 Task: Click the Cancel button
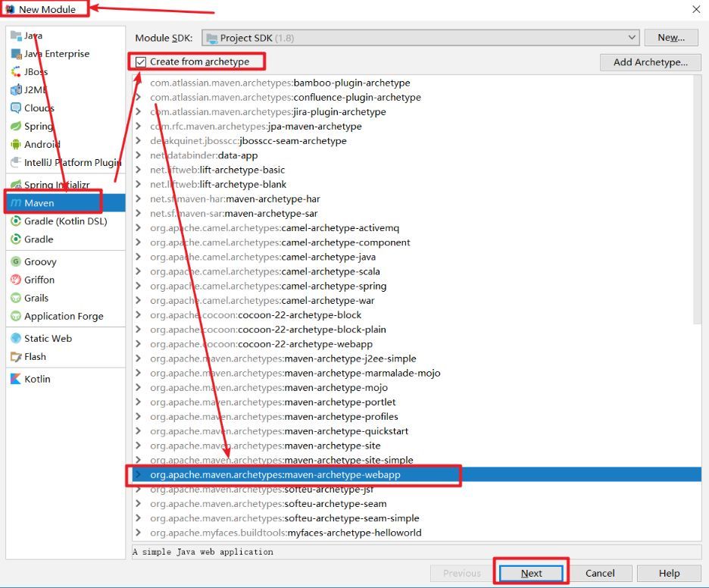(600, 573)
